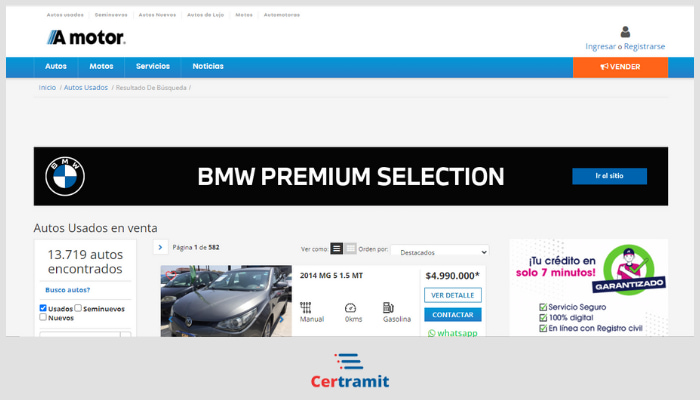Viewport: 700px width, 400px height.
Task: Open Automotoras top link
Action: pyautogui.click(x=282, y=15)
